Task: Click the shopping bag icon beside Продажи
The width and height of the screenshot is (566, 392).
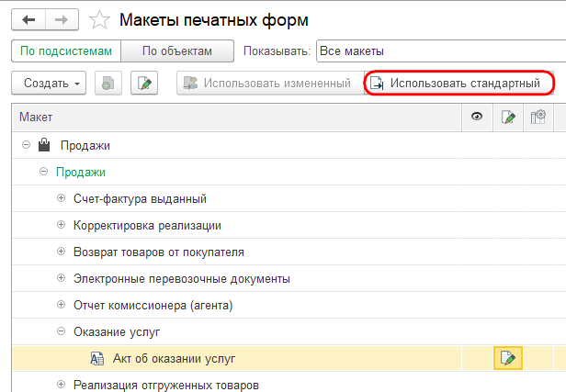Action: (44, 145)
